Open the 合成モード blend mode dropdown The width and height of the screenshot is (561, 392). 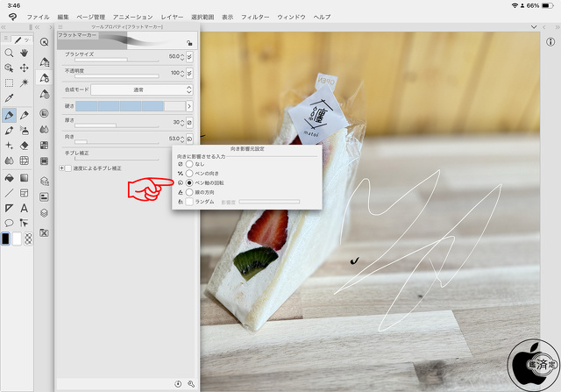[x=141, y=89]
